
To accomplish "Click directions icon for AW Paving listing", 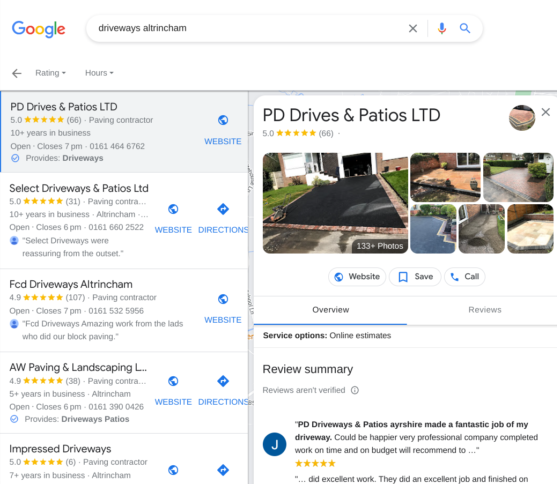I will coord(223,381).
